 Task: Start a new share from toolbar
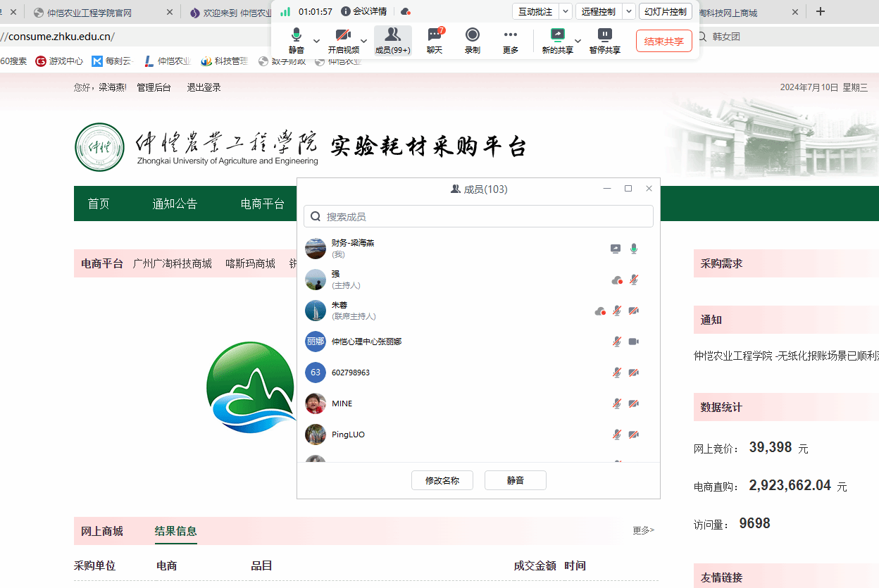click(557, 36)
